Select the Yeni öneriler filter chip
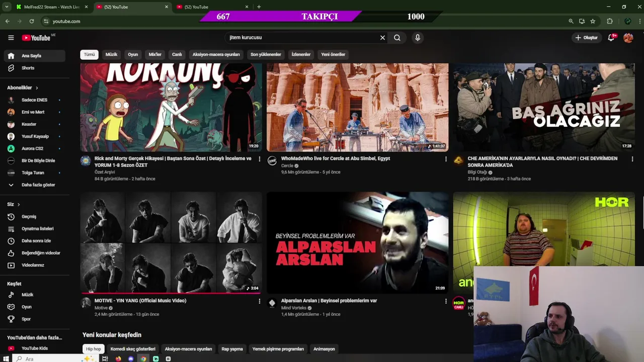The width and height of the screenshot is (644, 362). [333, 54]
